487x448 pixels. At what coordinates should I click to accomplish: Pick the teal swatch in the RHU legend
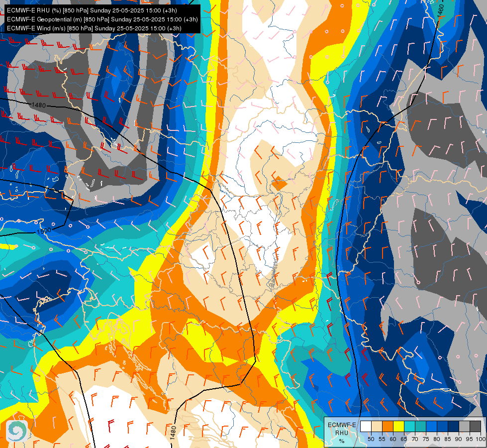(420, 426)
